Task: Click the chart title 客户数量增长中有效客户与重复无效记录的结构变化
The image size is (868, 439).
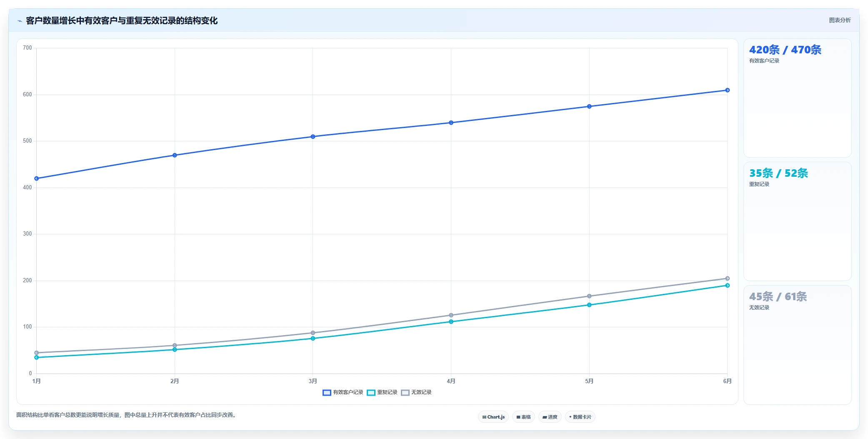Action: [122, 21]
